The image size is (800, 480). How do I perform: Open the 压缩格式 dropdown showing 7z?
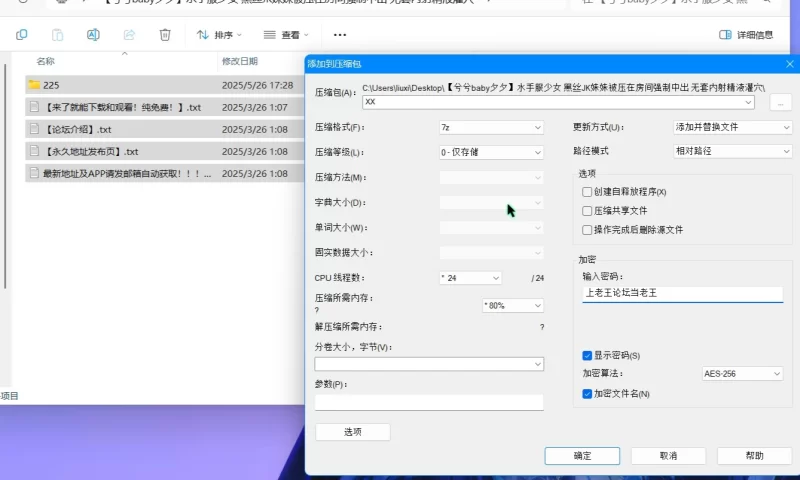[x=490, y=128]
